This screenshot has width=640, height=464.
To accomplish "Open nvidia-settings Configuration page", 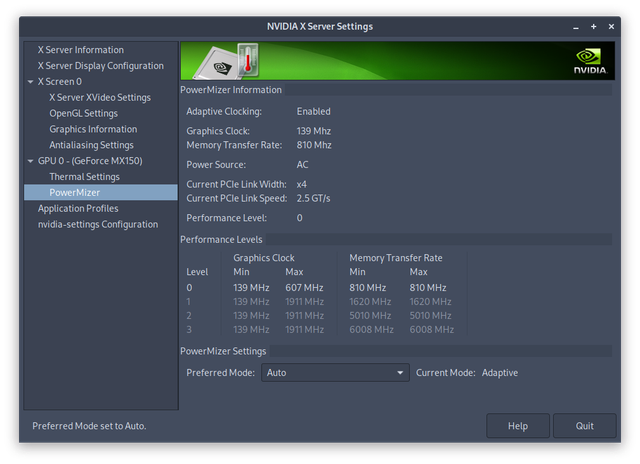I will (x=98, y=224).
